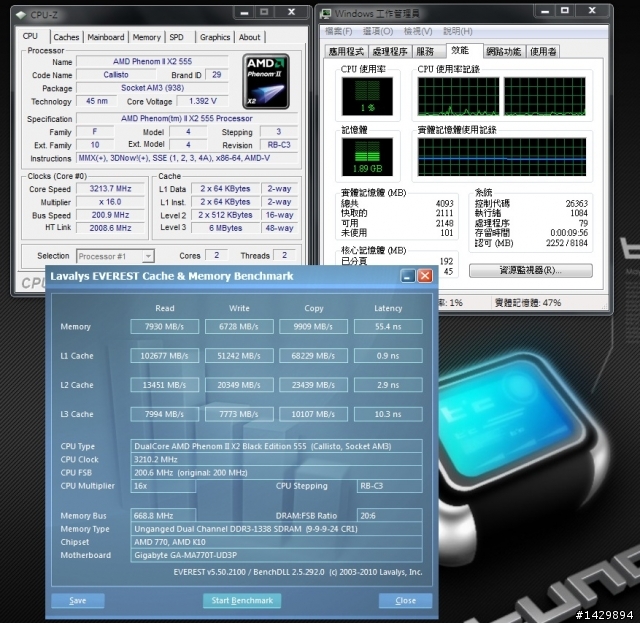Click the Memory Copy 9909 MB/s value

313,327
